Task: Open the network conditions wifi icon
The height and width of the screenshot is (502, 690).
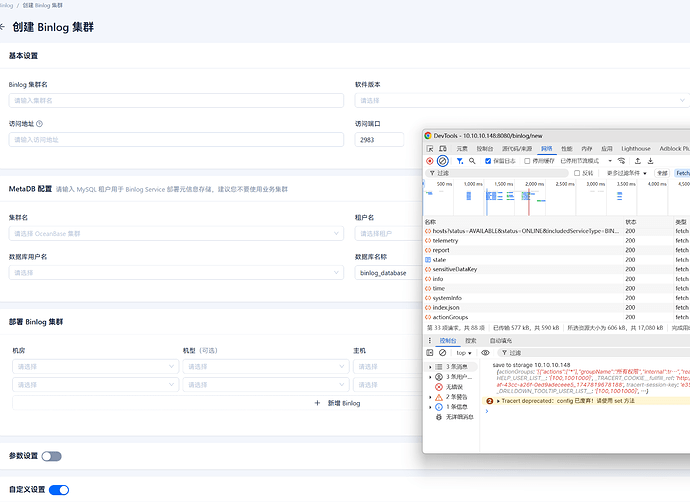Action: click(621, 161)
